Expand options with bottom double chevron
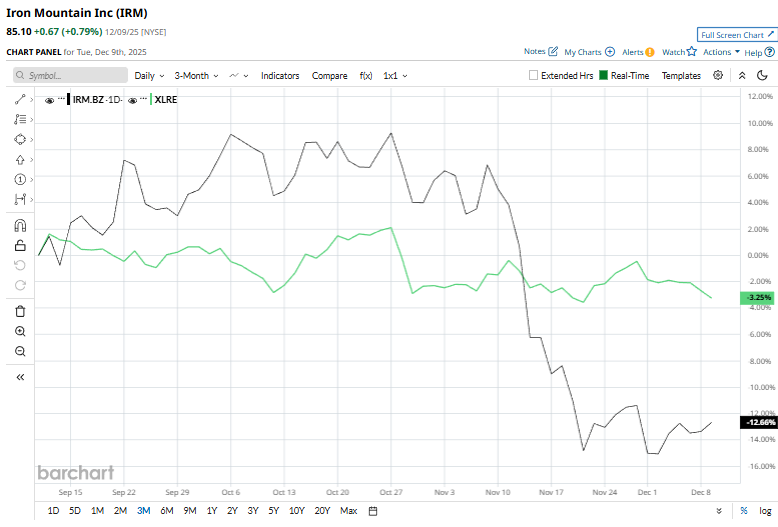The height and width of the screenshot is (527, 778). [x=719, y=511]
